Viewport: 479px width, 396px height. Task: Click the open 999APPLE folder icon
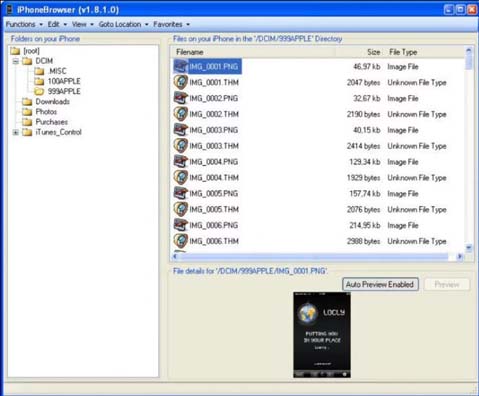pyautogui.click(x=39, y=91)
